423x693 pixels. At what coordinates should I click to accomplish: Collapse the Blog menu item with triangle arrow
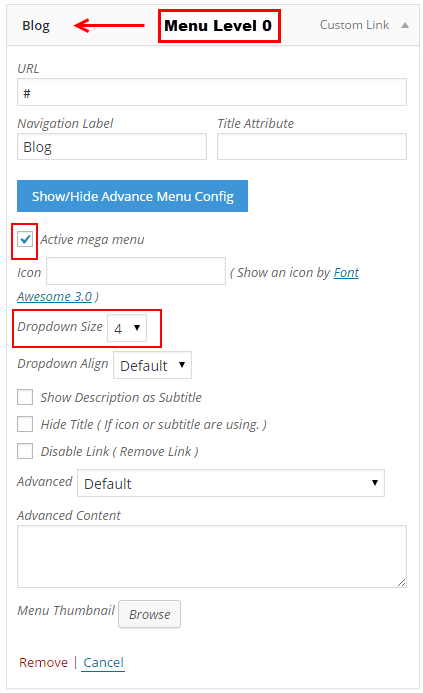click(x=405, y=25)
